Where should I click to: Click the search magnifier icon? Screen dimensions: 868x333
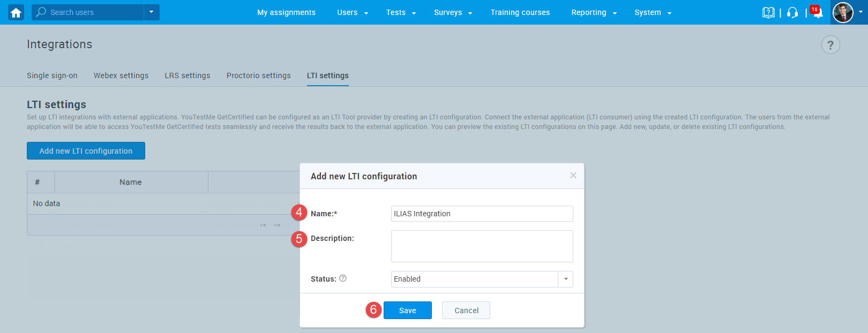(41, 12)
